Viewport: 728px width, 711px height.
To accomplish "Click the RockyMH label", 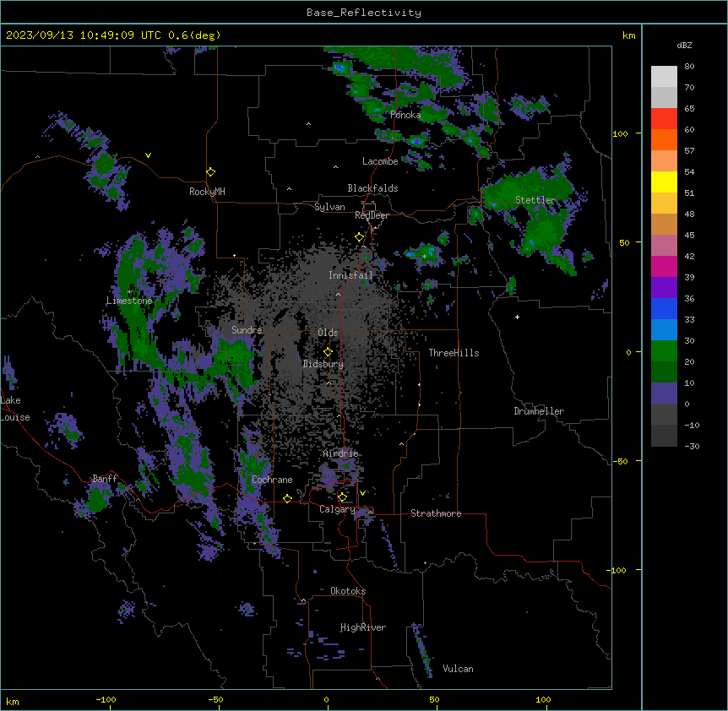I will pos(207,192).
